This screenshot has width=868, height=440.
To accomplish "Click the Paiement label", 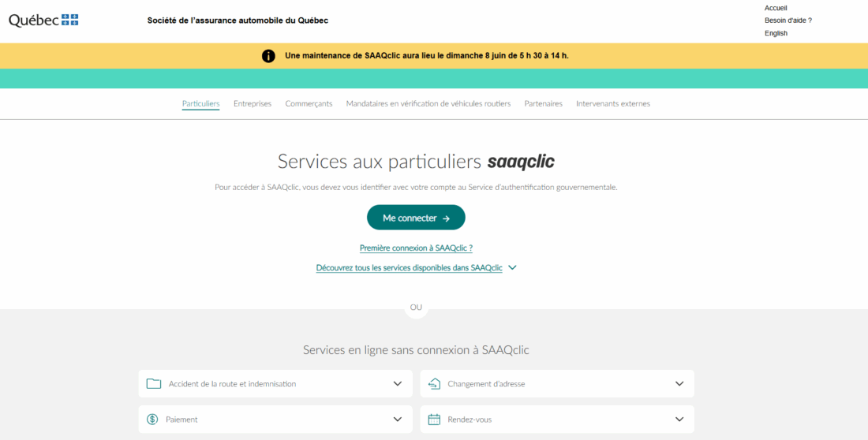I will (x=181, y=419).
